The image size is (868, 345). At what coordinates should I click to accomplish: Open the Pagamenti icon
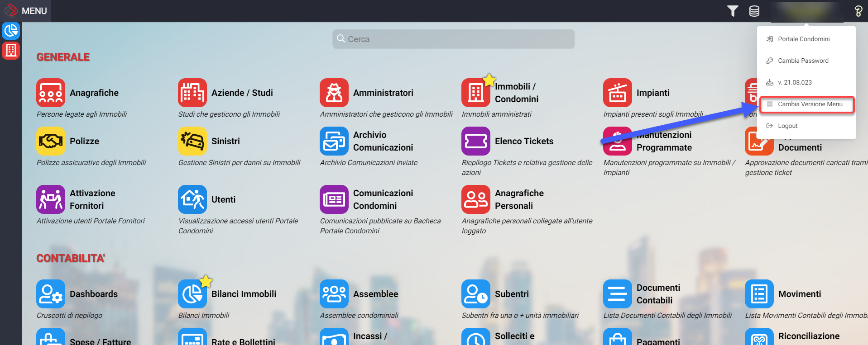point(618,337)
